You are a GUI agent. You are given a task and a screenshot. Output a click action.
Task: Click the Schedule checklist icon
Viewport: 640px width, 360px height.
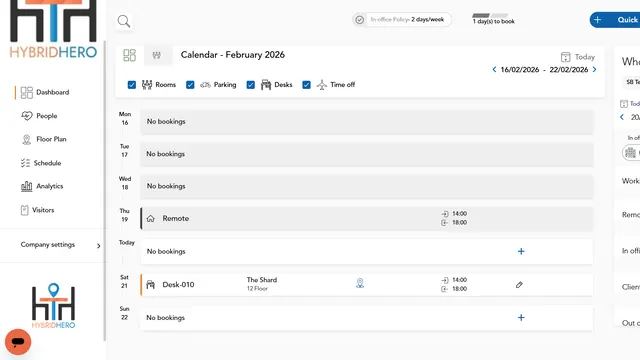click(25, 163)
